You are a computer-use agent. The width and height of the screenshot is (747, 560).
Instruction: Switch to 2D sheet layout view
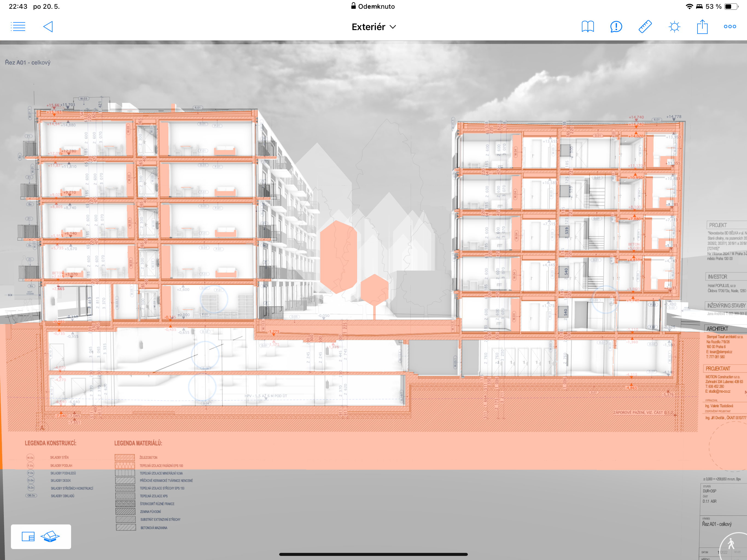point(28,536)
